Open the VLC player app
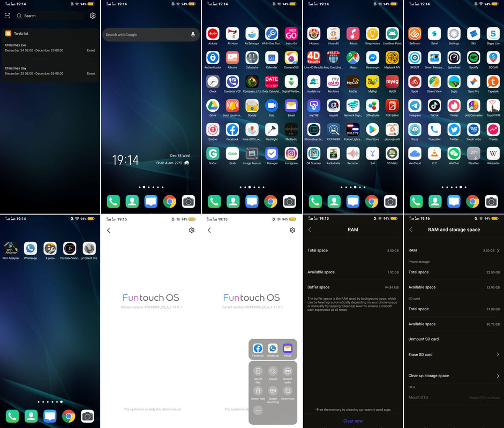 tap(434, 154)
